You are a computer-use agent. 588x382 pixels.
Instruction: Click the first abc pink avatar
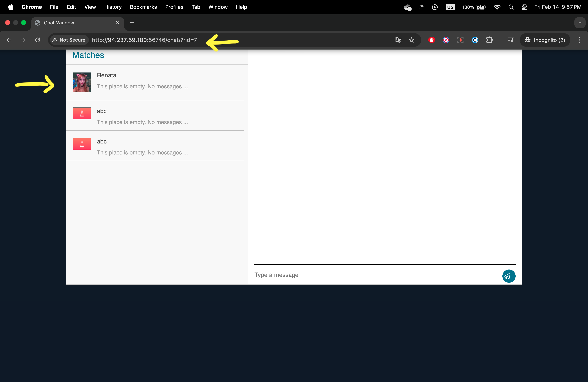tap(82, 113)
